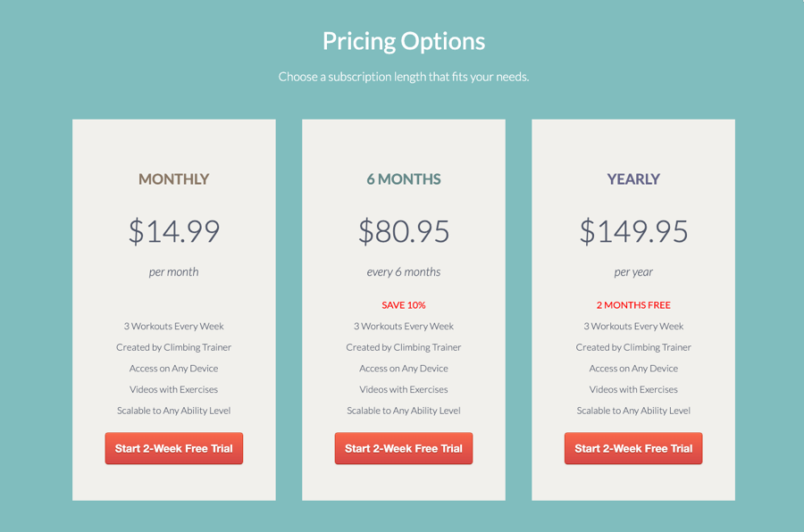Viewport: 804px width, 532px height.
Task: Click the YEARLY plan heading
Action: pyautogui.click(x=633, y=179)
